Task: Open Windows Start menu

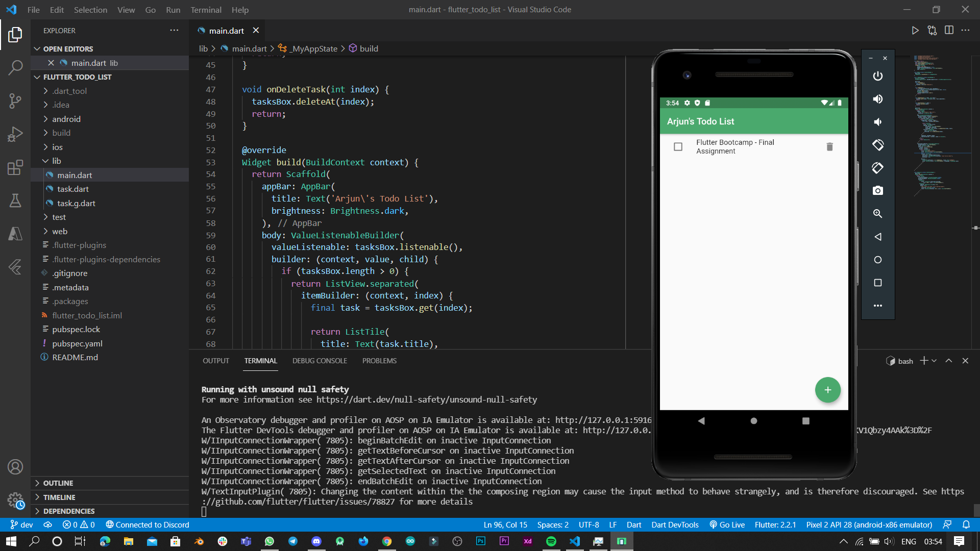Action: [11, 541]
